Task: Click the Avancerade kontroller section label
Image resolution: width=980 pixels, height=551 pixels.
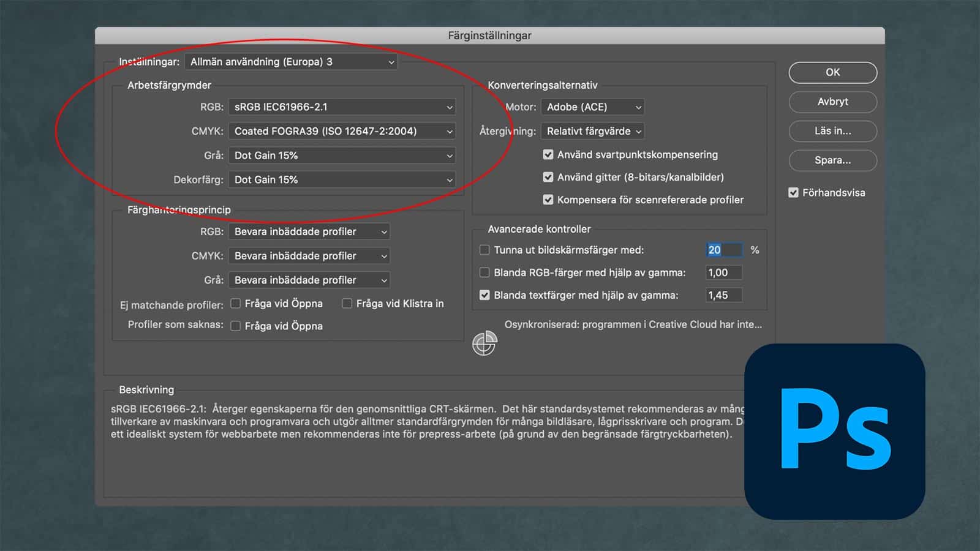Action: (539, 229)
